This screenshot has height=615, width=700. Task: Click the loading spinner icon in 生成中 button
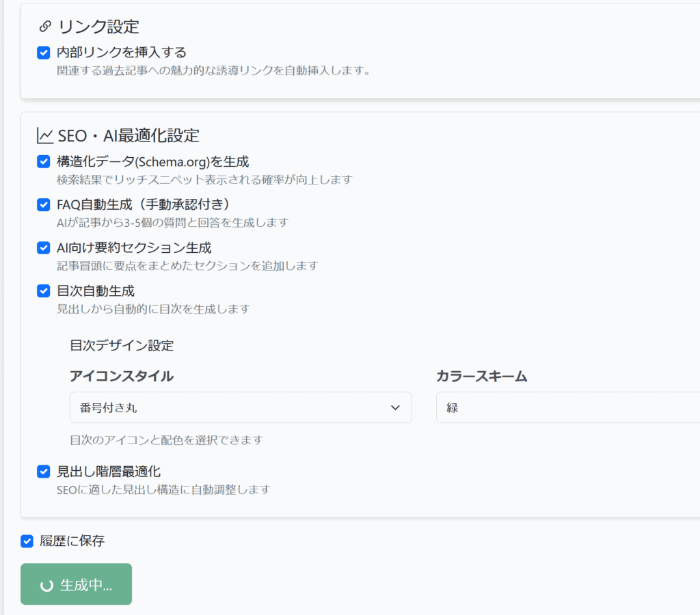coord(47,586)
